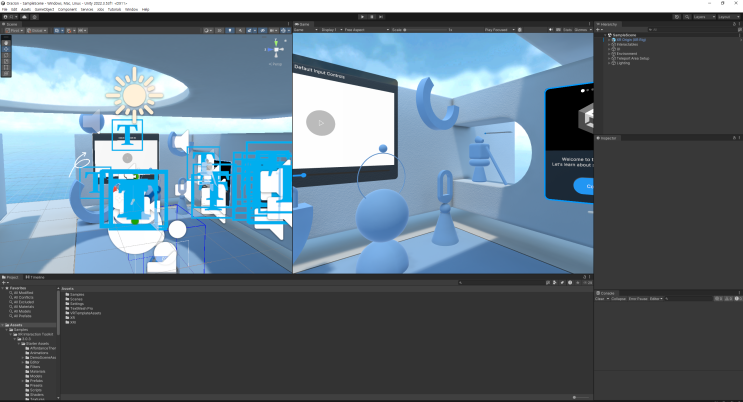The image size is (743, 402).
Task: Open the Assets menu
Action: 26,9
